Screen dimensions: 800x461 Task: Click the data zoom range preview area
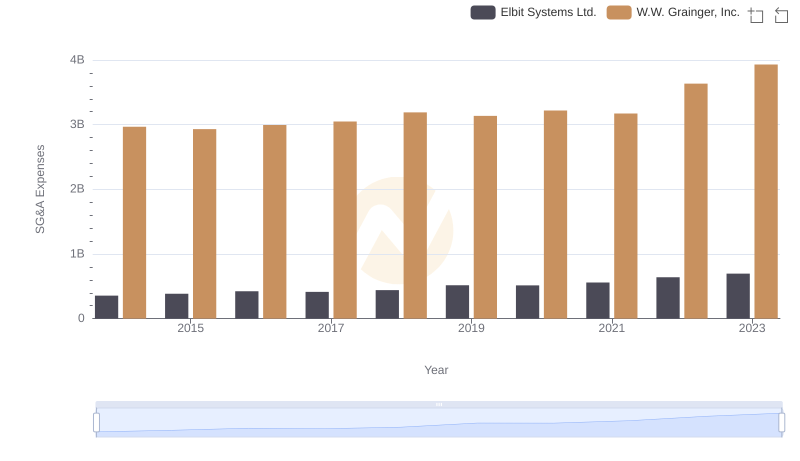(x=439, y=422)
